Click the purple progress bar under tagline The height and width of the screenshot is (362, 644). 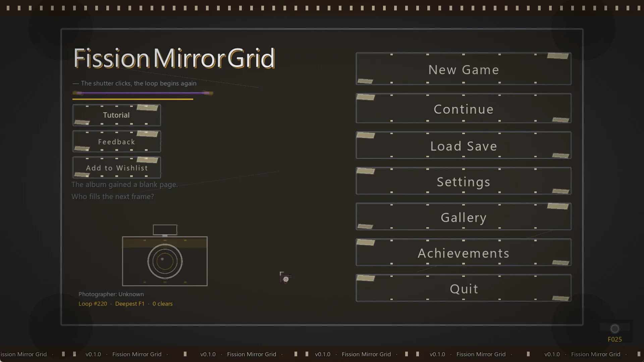pyautogui.click(x=143, y=93)
